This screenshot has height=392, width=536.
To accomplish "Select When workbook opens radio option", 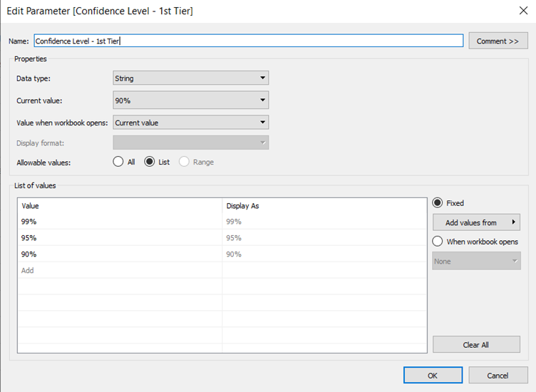I will (438, 242).
